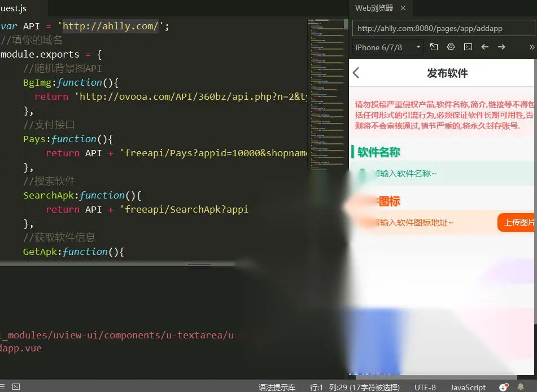The image size is (537, 392).
Task: Change the JavaScript language mode
Action: tap(468, 387)
